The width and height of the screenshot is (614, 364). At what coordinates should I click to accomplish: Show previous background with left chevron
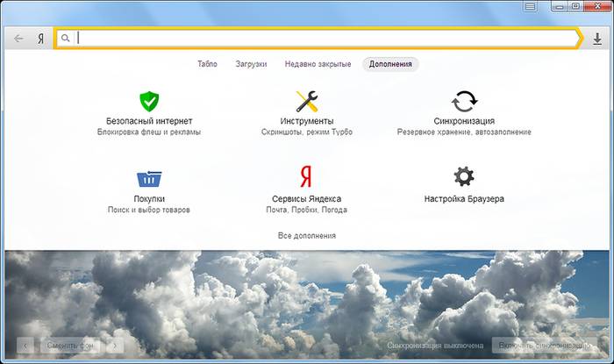25,346
